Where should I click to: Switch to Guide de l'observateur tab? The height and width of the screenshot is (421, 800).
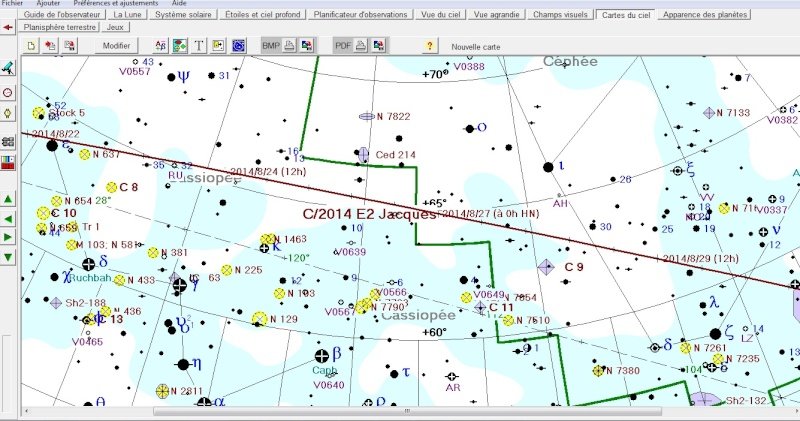[62, 15]
